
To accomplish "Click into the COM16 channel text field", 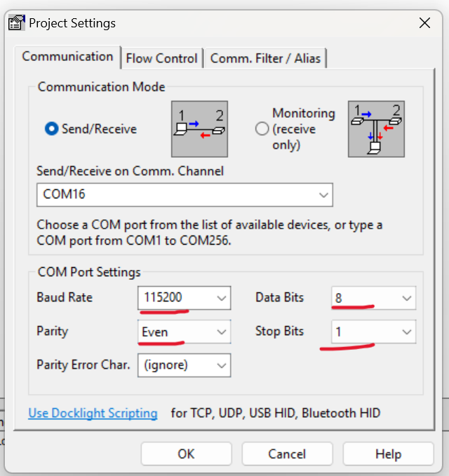I will point(175,194).
